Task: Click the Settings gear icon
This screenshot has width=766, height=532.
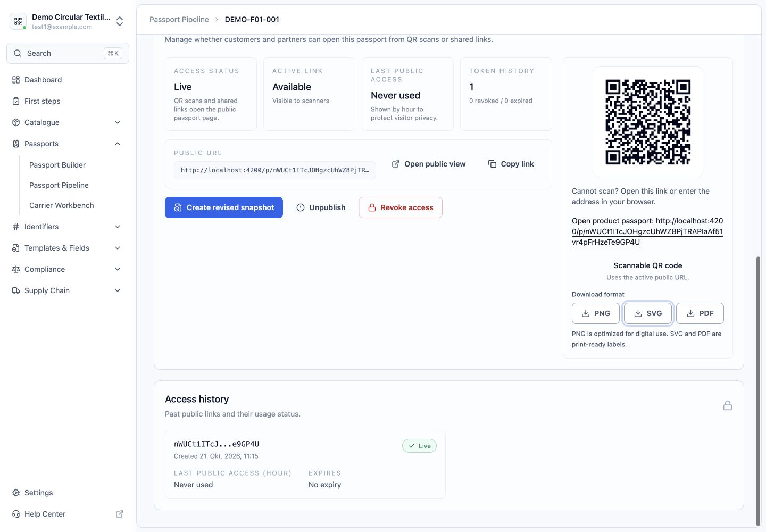Action: [x=16, y=493]
